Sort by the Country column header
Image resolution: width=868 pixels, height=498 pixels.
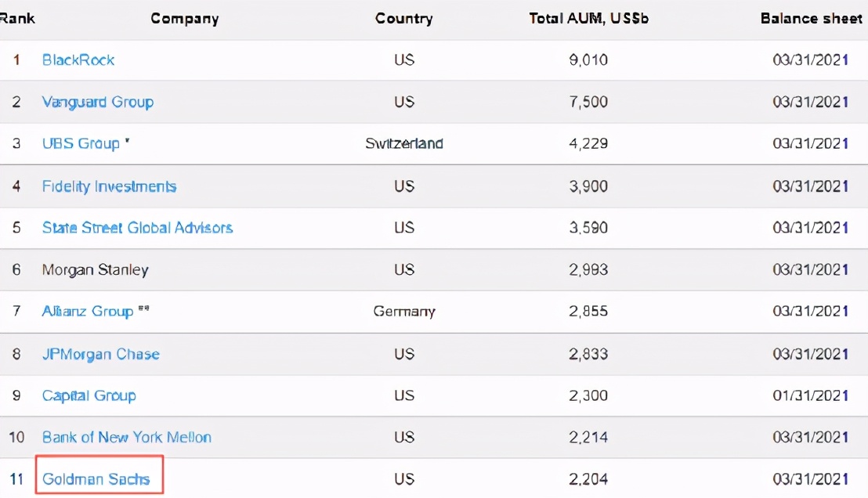click(x=403, y=18)
